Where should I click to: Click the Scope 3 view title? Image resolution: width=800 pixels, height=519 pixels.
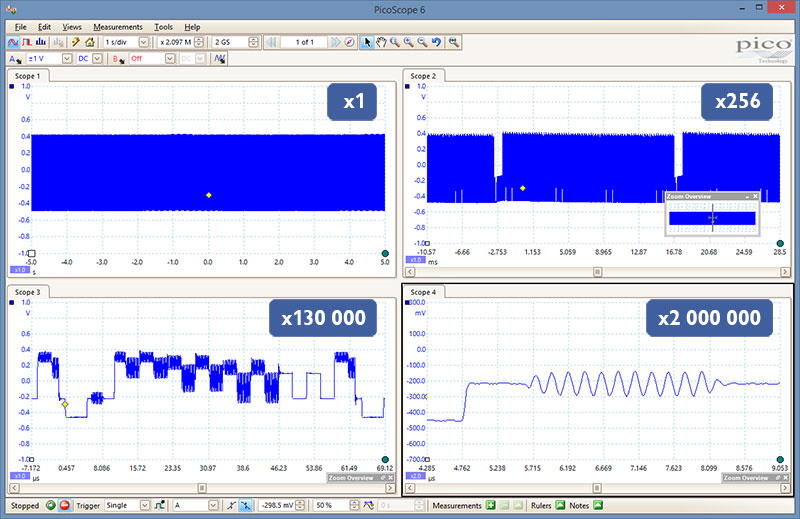click(x=28, y=292)
